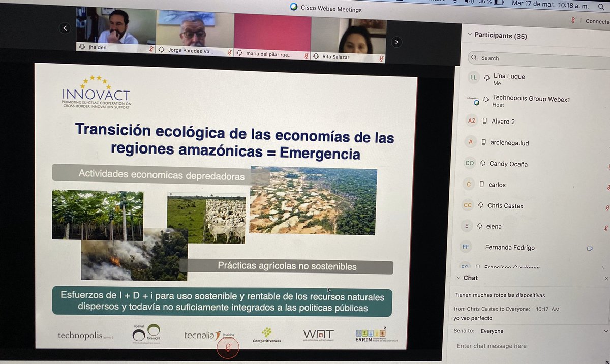
Task: Click chat message 'yo veo perfecto'
Action: [x=473, y=318]
